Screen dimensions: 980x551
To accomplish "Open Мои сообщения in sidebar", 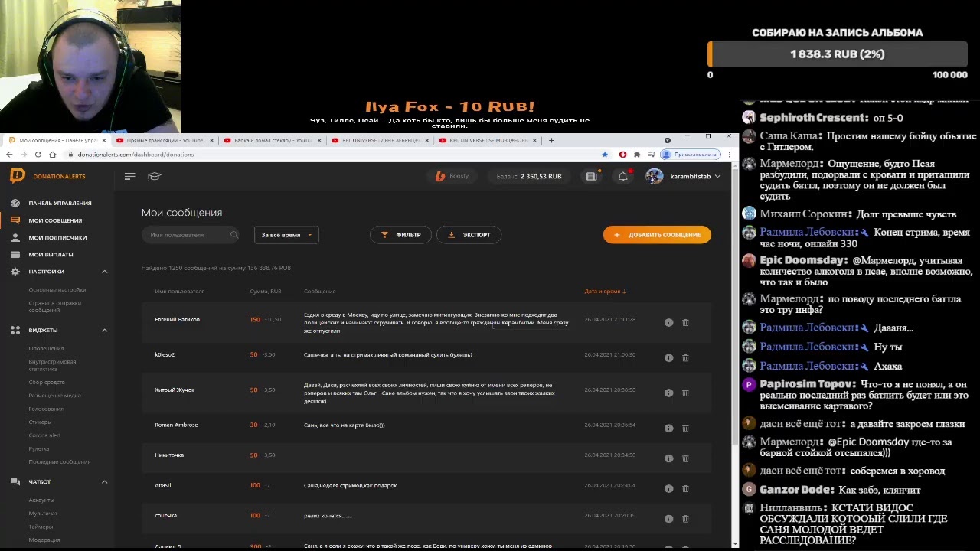I will (55, 220).
